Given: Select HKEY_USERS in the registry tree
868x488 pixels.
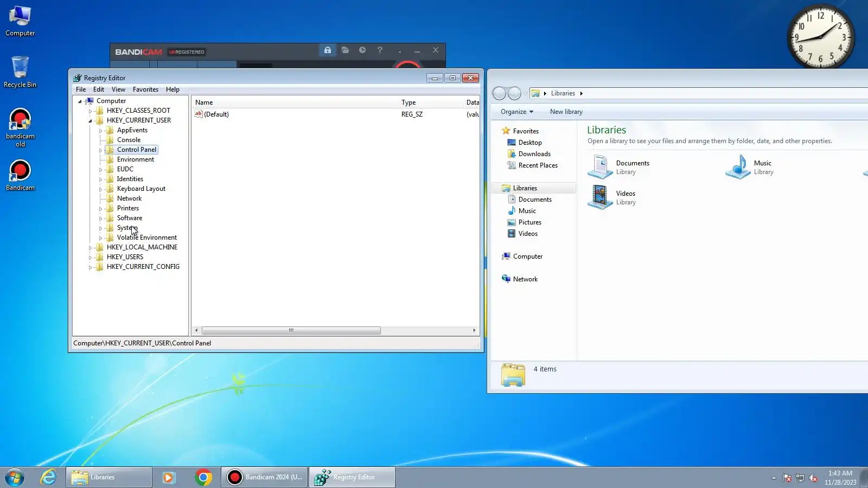Looking at the screenshot, I should pos(125,257).
